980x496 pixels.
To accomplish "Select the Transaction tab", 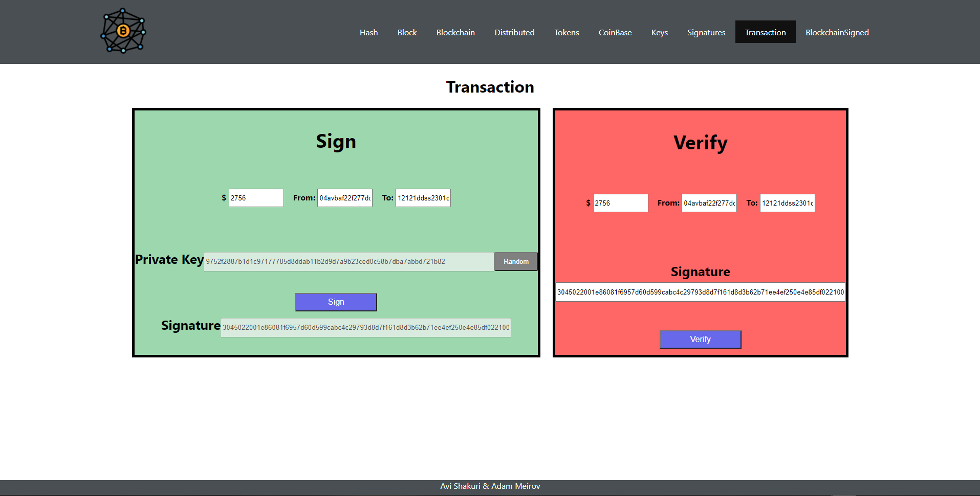I will pos(765,32).
